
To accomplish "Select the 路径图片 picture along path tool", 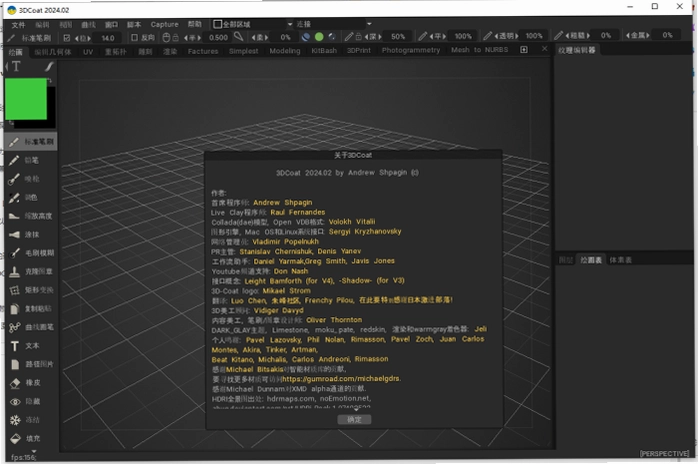I will [x=31, y=364].
